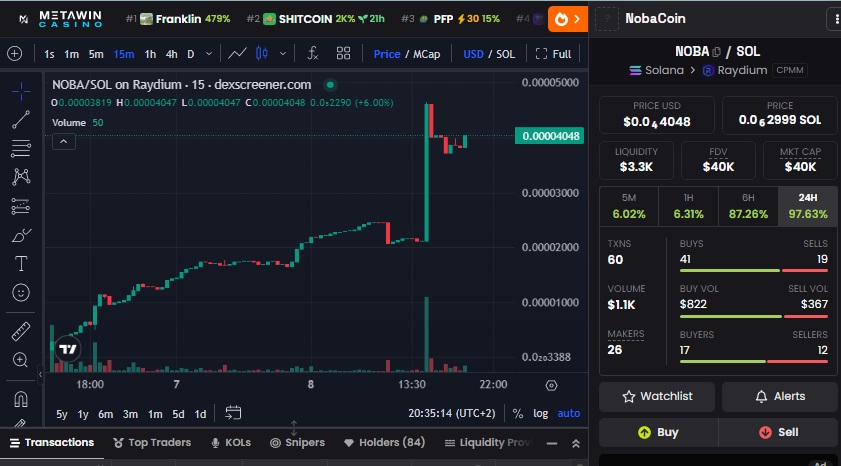Select the crosshair cursor tool
Image resolution: width=841 pixels, height=466 pixels.
[21, 91]
